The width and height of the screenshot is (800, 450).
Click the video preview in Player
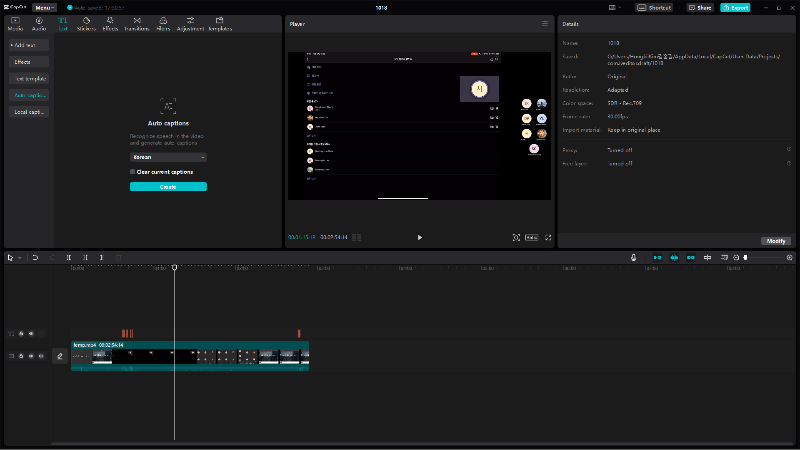point(419,126)
